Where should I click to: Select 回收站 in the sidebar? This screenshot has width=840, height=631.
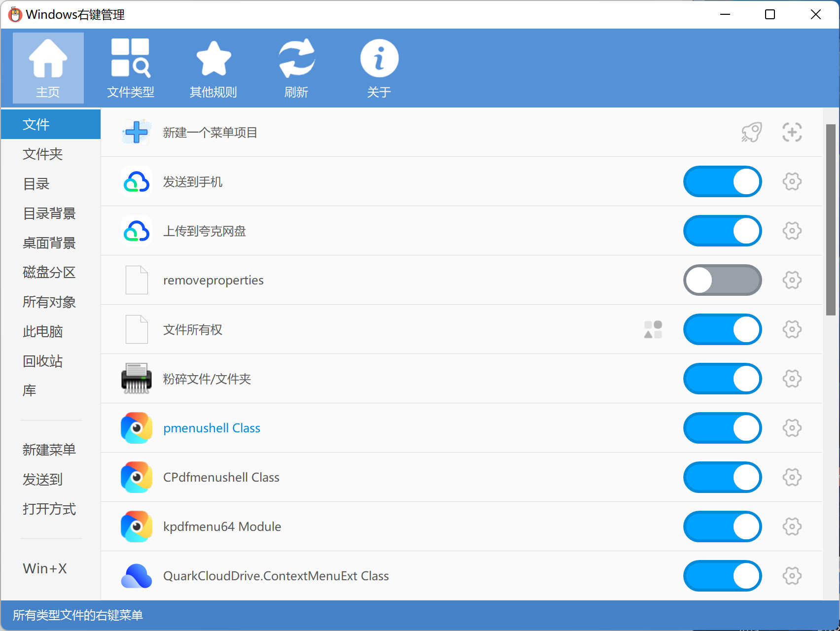[51, 361]
